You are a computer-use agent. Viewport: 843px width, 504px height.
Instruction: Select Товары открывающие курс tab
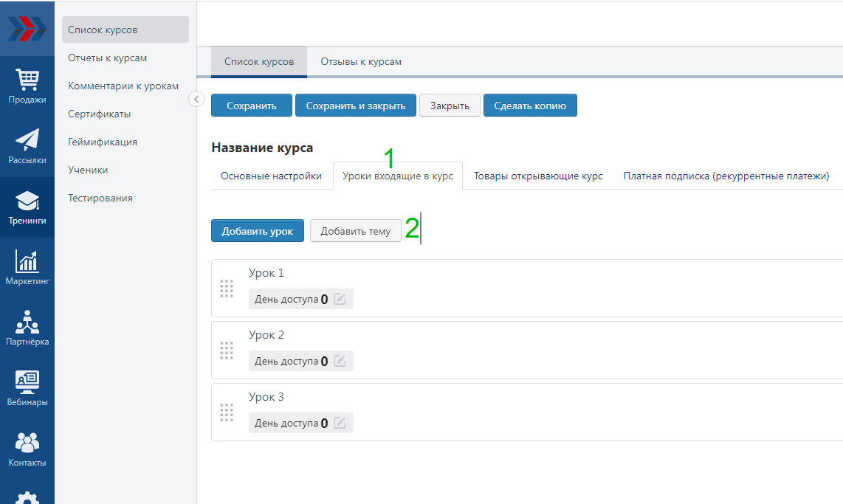[538, 176]
